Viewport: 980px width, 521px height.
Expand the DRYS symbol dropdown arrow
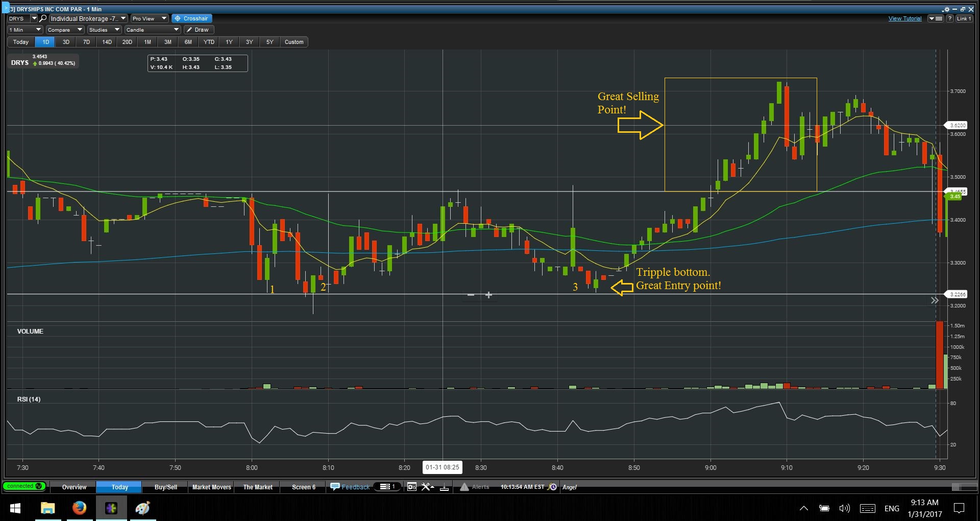(x=34, y=18)
